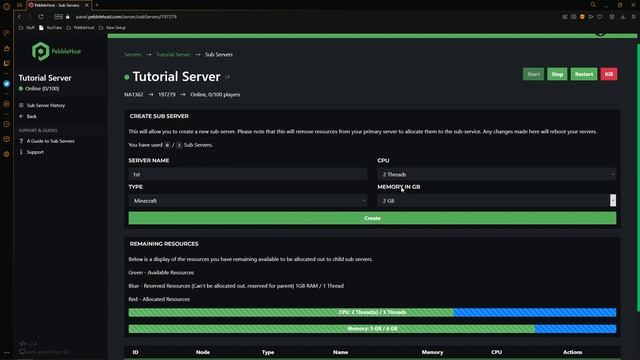Click the Memory in GB stepper arrows
The height and width of the screenshot is (360, 640).
(613, 200)
